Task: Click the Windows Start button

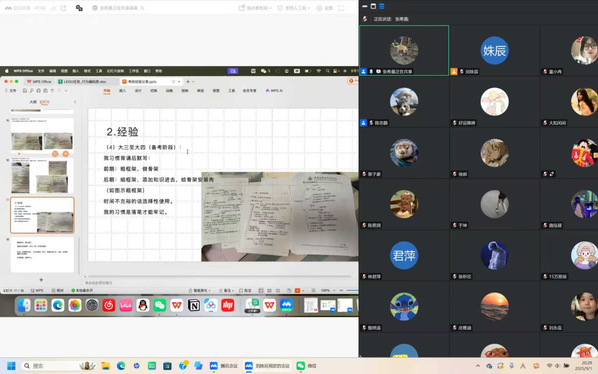Action: pyautogui.click(x=11, y=366)
